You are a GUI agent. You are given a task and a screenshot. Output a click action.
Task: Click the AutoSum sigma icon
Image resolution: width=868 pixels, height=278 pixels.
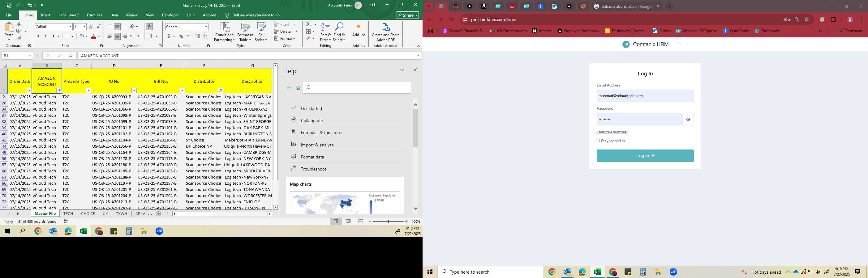pyautogui.click(x=308, y=24)
